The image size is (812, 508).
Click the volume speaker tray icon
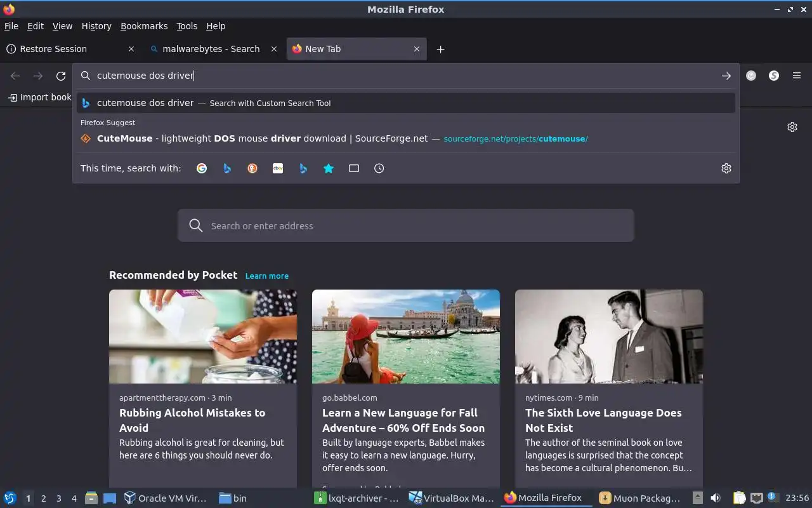[716, 498]
